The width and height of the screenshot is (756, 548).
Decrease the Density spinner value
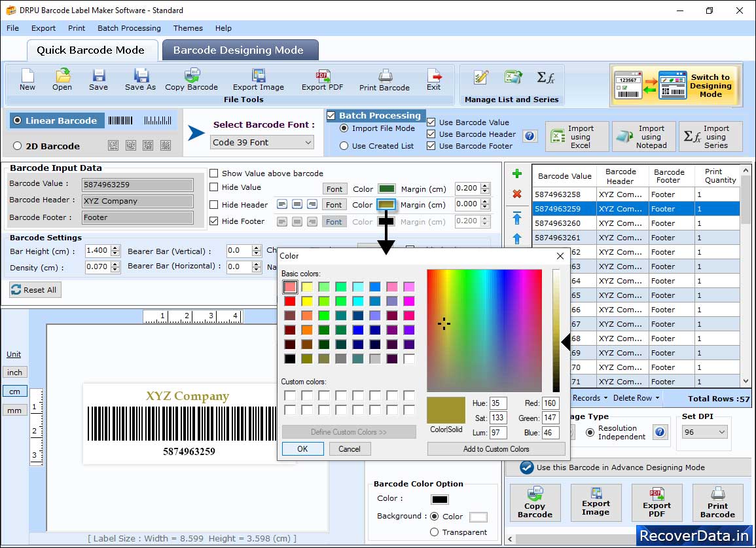[115, 270]
